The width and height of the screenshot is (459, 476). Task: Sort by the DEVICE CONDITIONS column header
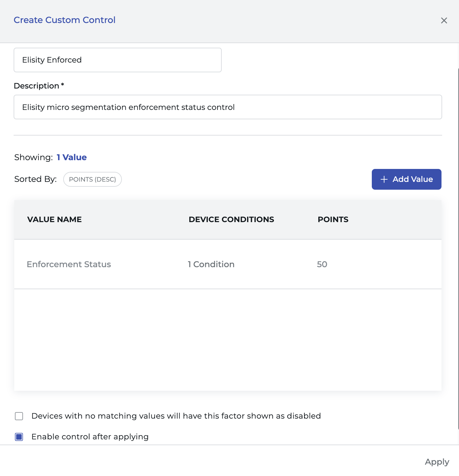pos(231,220)
